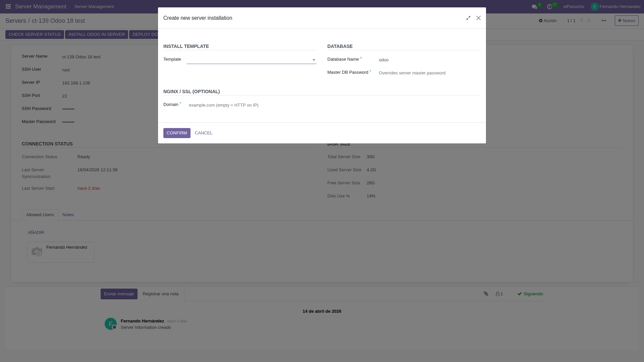Click CANCEL in the dialog
Image resolution: width=644 pixels, height=362 pixels.
(204, 133)
